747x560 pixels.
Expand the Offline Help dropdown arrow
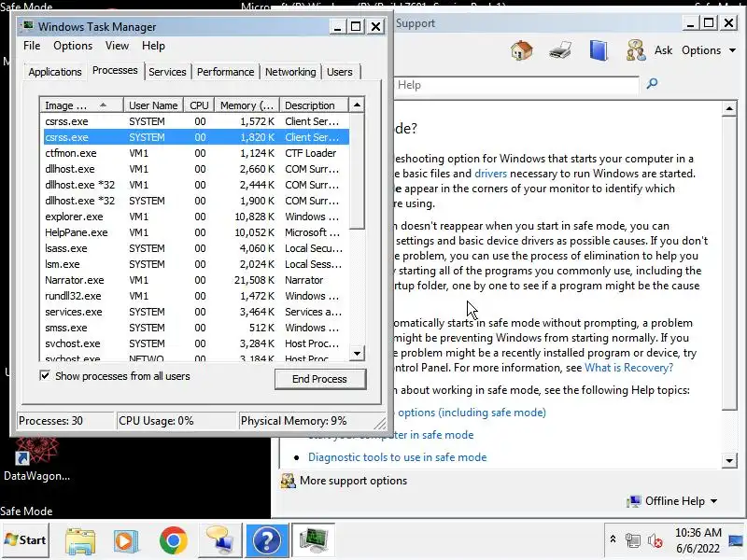(x=713, y=501)
